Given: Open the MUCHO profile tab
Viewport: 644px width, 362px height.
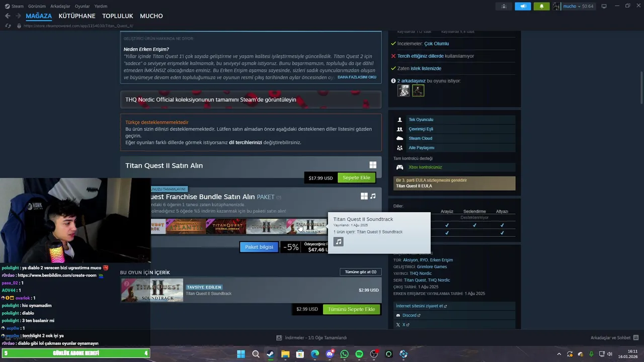Looking at the screenshot, I should coord(151,16).
